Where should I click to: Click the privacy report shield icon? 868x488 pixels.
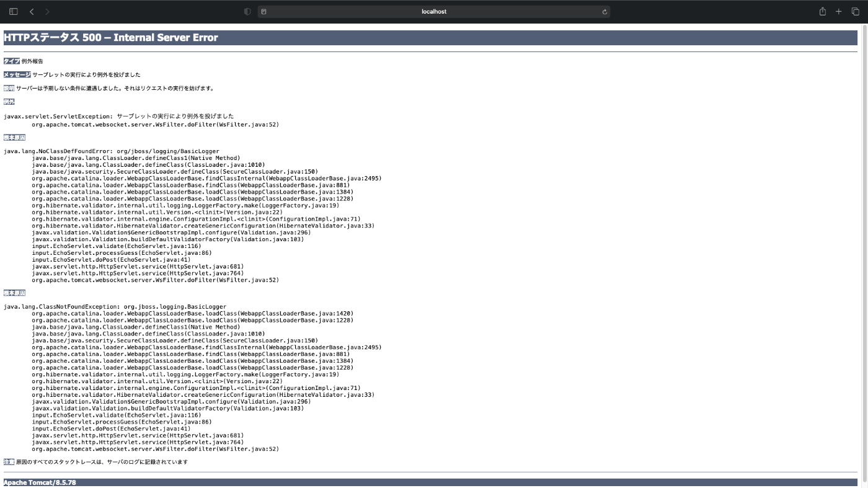point(247,11)
